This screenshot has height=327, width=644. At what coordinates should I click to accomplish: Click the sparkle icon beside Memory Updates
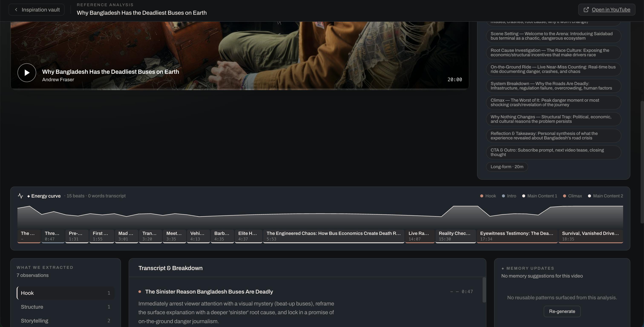(x=503, y=268)
